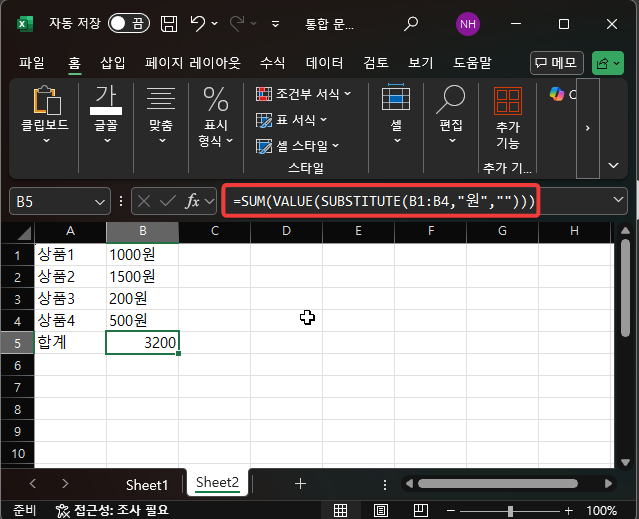Go to the 검토 ribbon tab

[376, 63]
